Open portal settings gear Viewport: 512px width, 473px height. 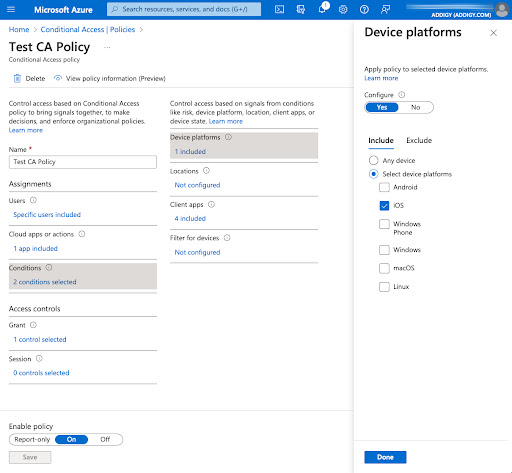pos(343,9)
